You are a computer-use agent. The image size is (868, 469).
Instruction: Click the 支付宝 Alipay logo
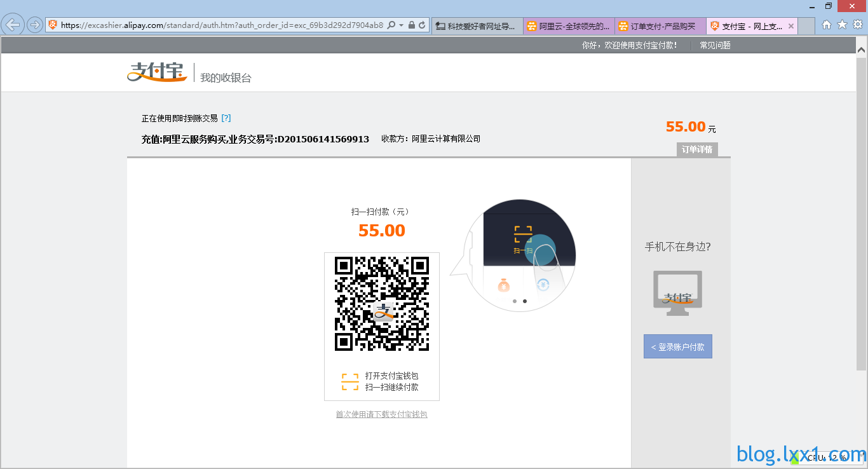point(157,72)
